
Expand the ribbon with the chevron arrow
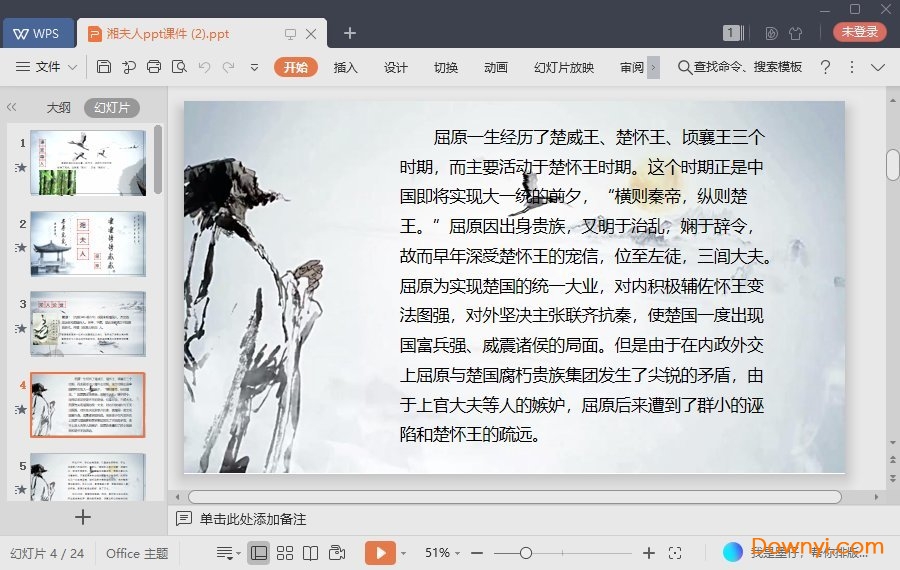tap(878, 67)
